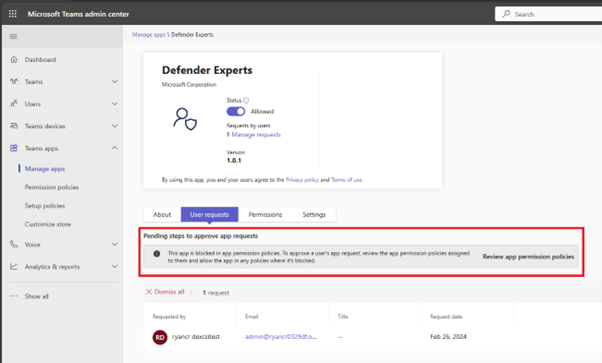602x363 pixels.
Task: Open the Permissions tab
Action: [265, 214]
